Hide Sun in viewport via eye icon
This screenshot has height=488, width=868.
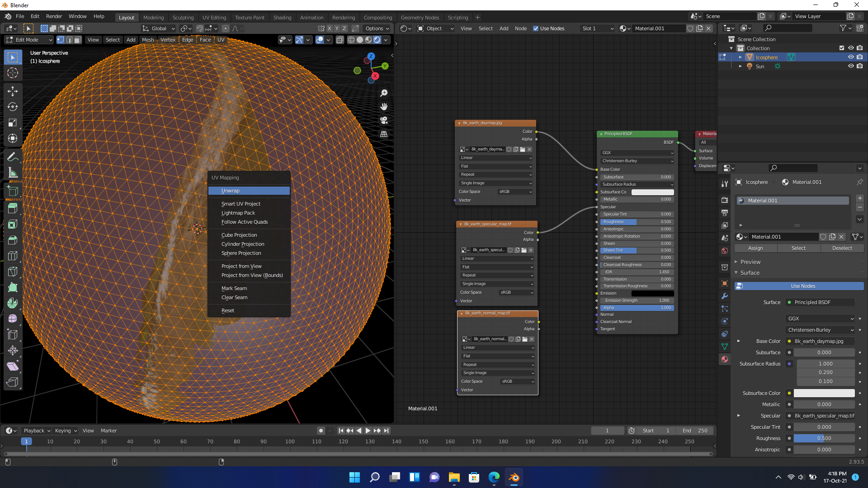(x=851, y=66)
